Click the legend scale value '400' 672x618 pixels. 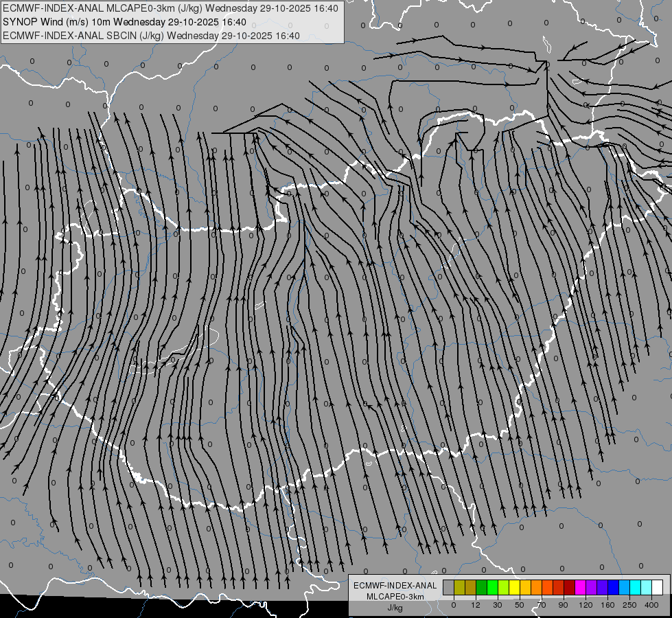pos(651,605)
